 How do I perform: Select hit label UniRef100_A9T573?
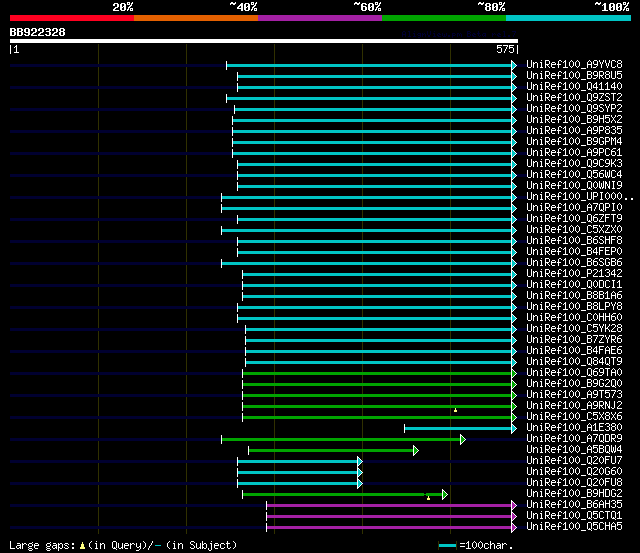pos(574,395)
